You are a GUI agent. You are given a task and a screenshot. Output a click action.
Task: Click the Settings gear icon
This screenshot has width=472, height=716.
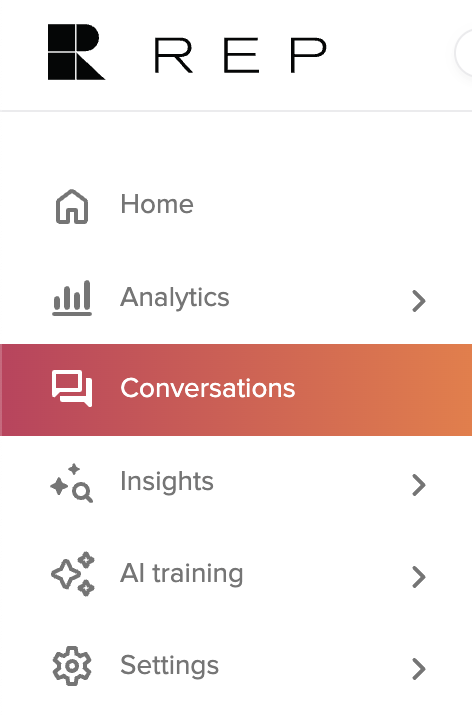point(72,666)
